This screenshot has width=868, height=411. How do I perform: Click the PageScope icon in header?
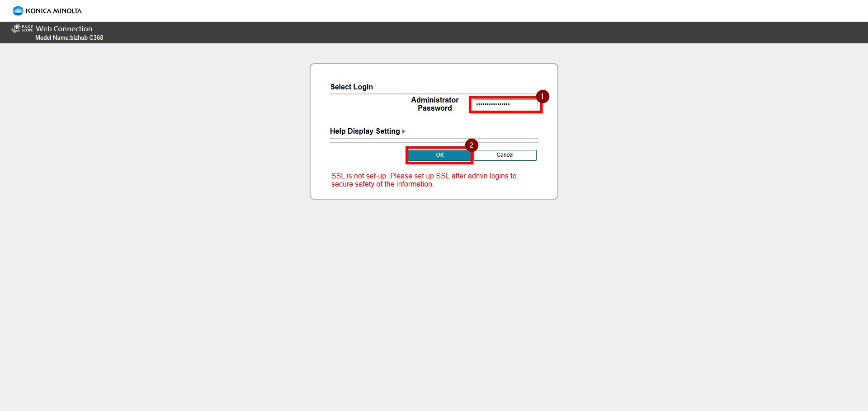pyautogui.click(x=16, y=28)
